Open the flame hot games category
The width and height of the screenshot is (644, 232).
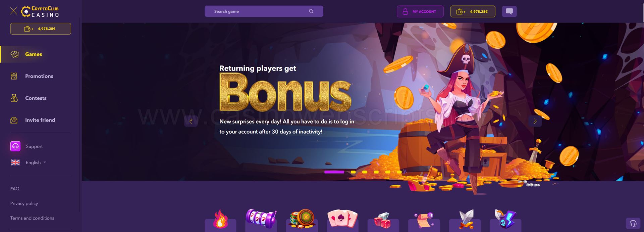point(220,220)
